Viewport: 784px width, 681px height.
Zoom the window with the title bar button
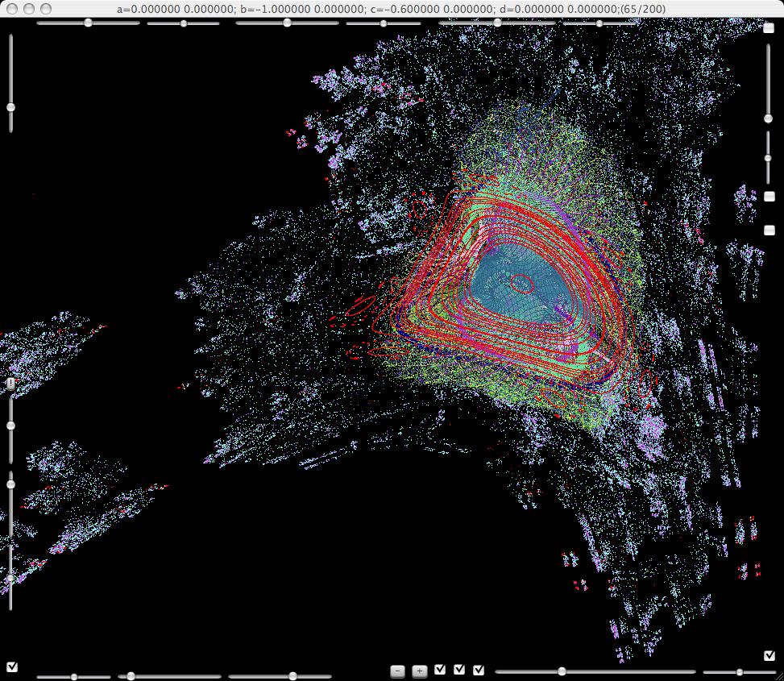coord(45,9)
